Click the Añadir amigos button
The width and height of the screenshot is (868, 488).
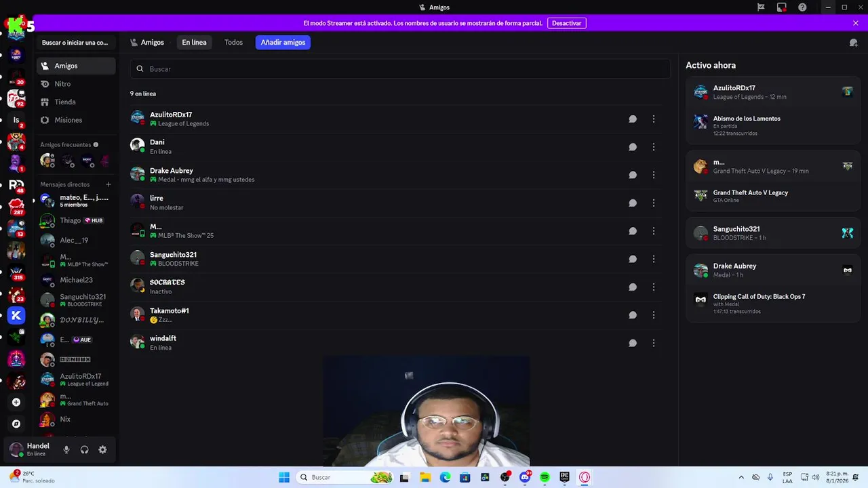click(283, 42)
